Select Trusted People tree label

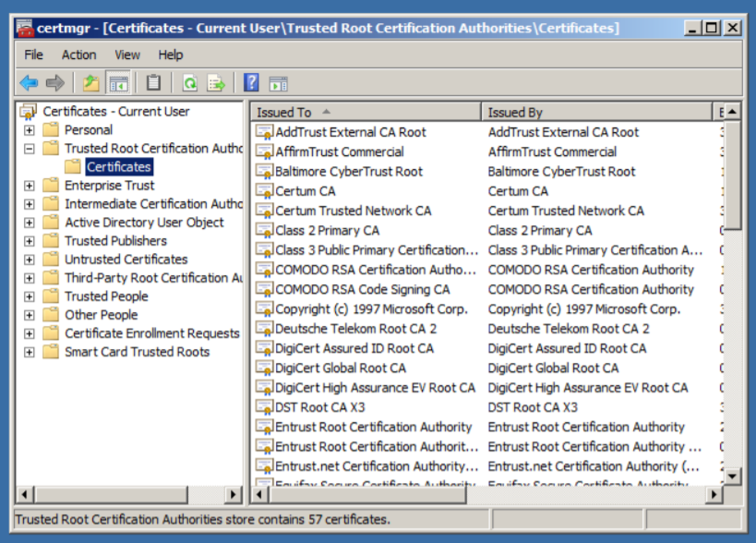pos(106,296)
